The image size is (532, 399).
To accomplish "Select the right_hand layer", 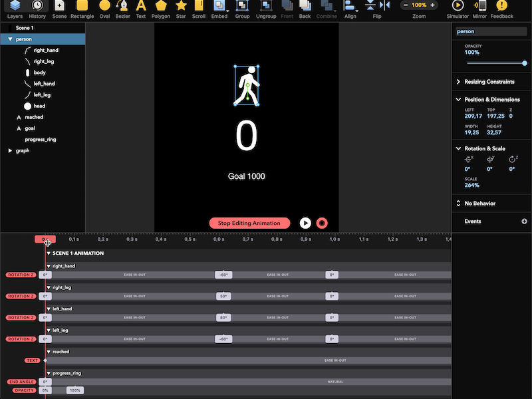I will (46, 51).
